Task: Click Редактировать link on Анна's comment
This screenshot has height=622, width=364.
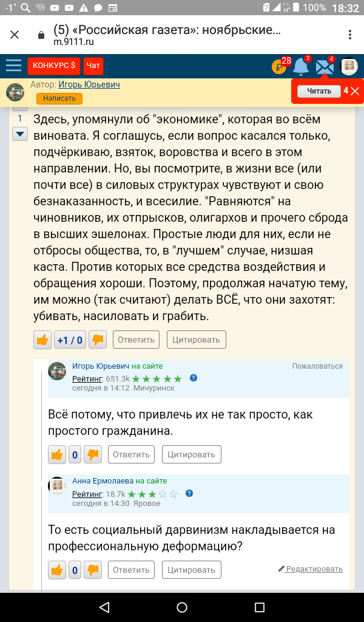Action: coord(311,569)
